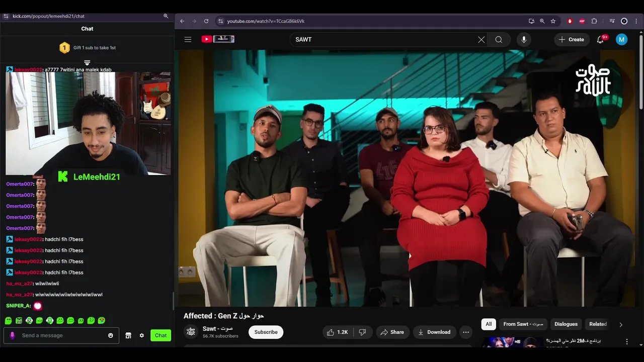Open YouTube notifications bell
This screenshot has width=644, height=362.
click(600, 39)
